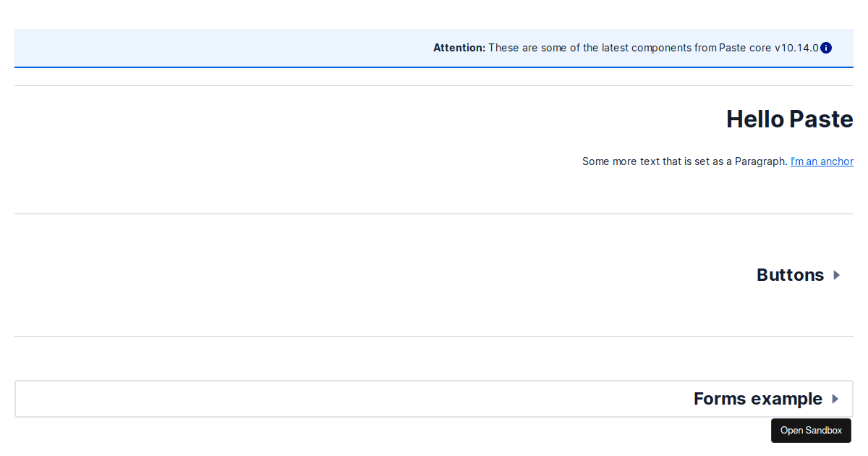Click the text "Paste core v10.14.0"
Screen dimensions: 868x456
click(769, 48)
